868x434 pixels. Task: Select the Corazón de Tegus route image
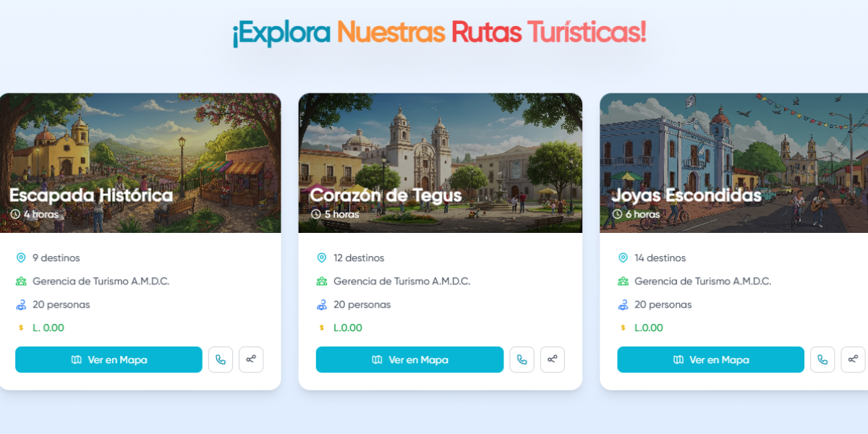[441, 163]
